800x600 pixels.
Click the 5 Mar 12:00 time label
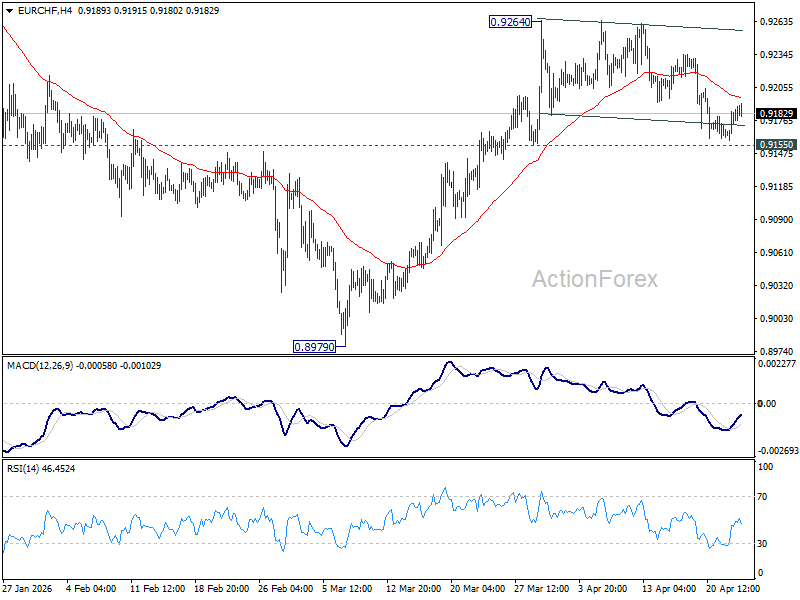(348, 588)
